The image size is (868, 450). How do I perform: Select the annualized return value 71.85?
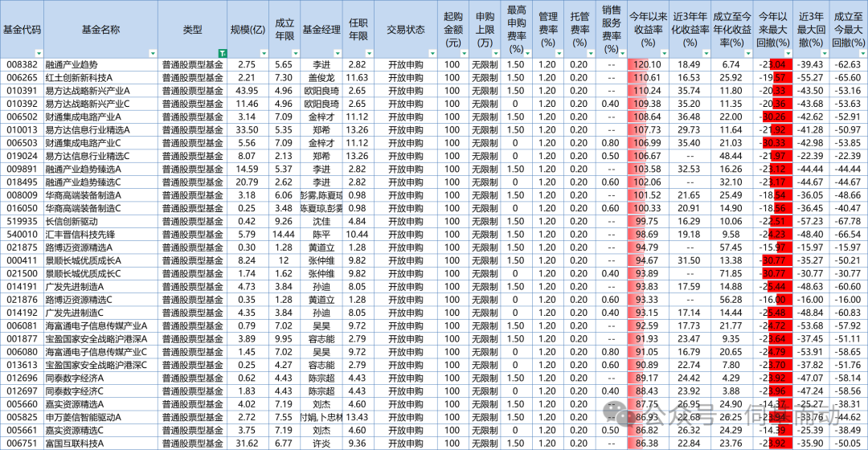pos(731,273)
